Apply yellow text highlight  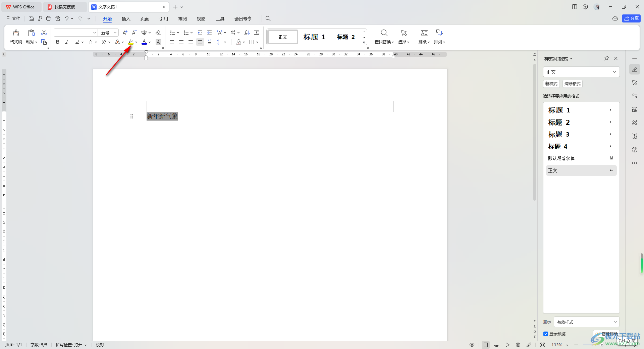pos(131,42)
